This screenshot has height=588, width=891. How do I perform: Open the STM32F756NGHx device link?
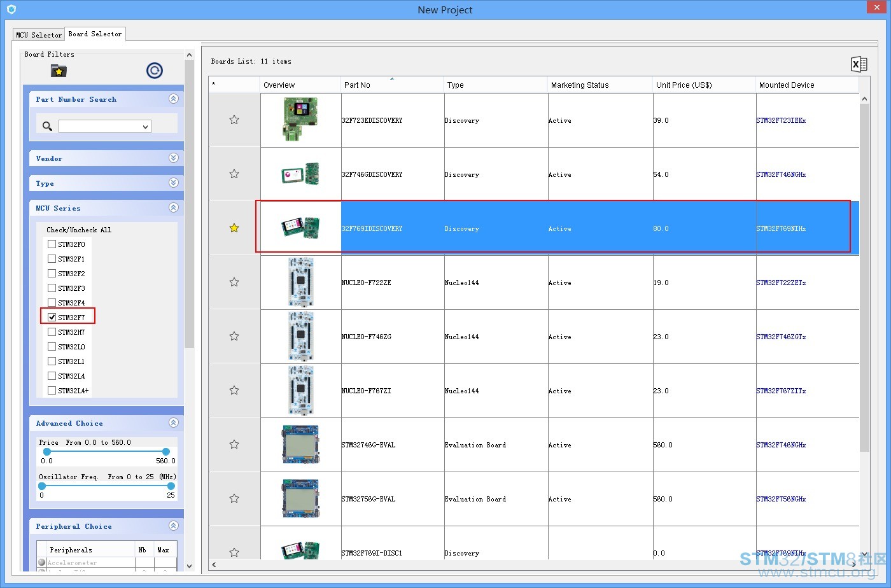pos(781,499)
